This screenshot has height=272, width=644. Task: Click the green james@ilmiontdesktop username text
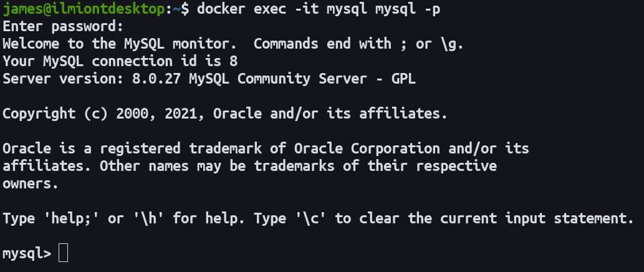pyautogui.click(x=84, y=10)
